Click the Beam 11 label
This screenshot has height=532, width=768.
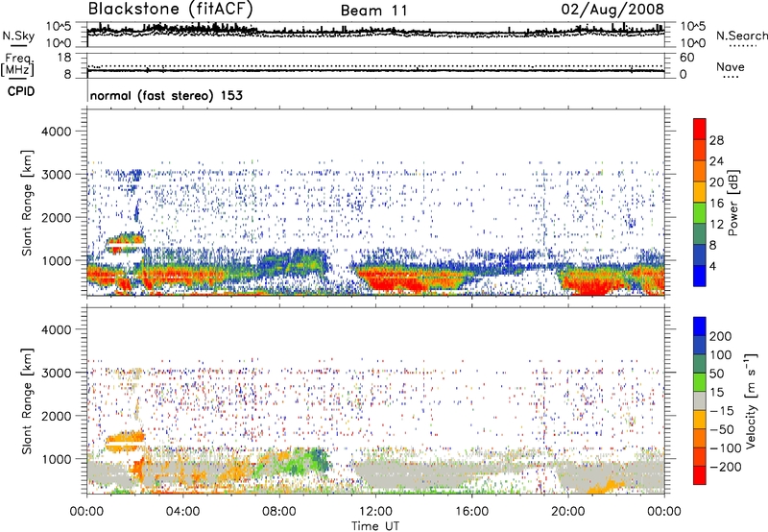point(374,11)
